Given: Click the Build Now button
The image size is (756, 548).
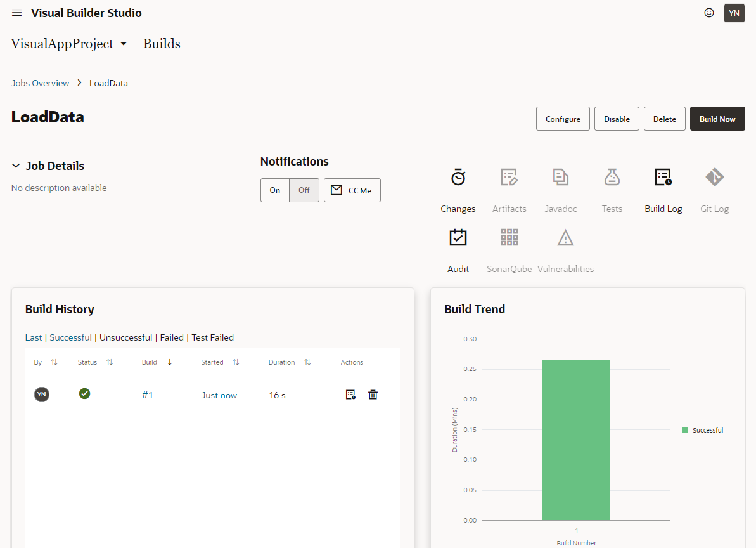Looking at the screenshot, I should tap(717, 119).
